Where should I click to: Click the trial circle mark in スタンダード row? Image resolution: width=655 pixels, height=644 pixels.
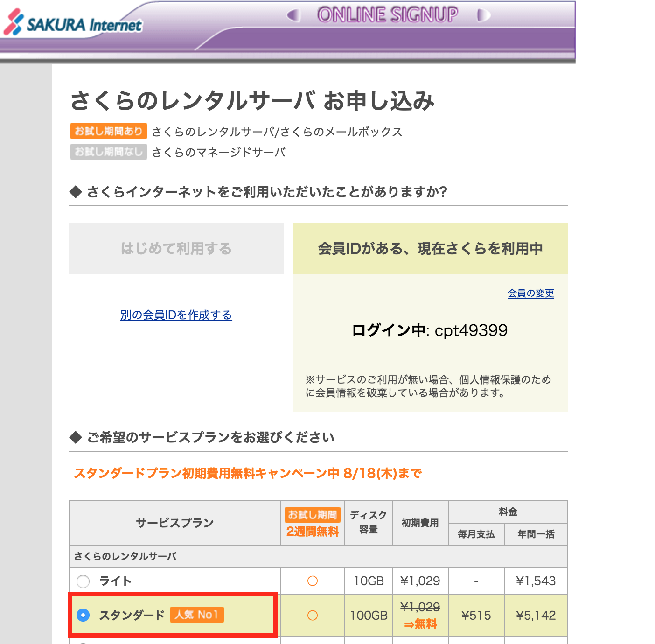point(313,616)
